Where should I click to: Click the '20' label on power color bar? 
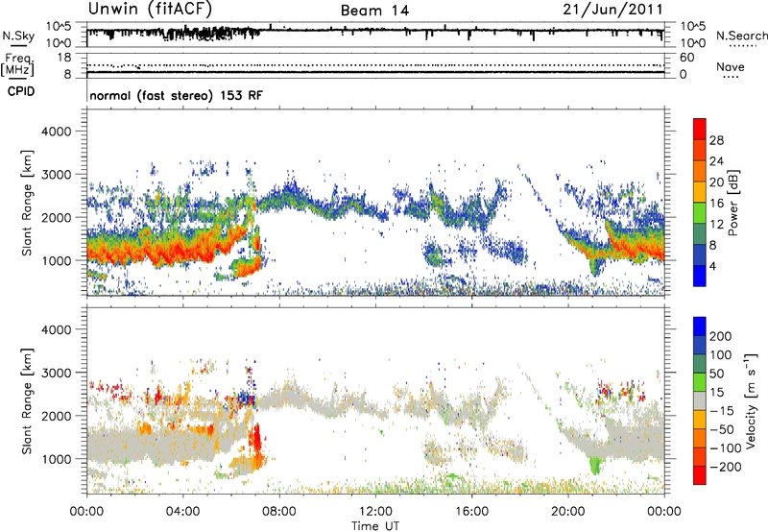[x=716, y=182]
